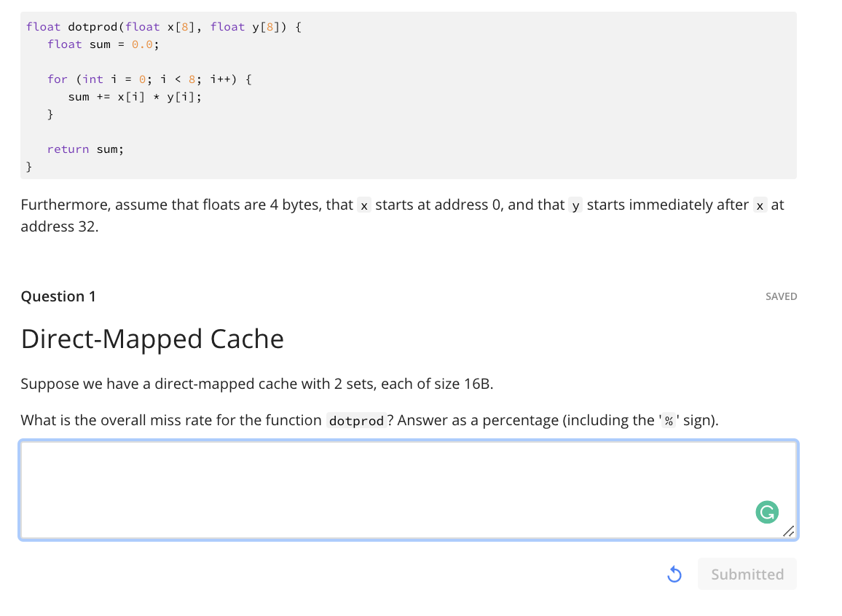This screenshot has height=616, width=842.
Task: Click the code block showing dotprod function
Action: click(408, 95)
